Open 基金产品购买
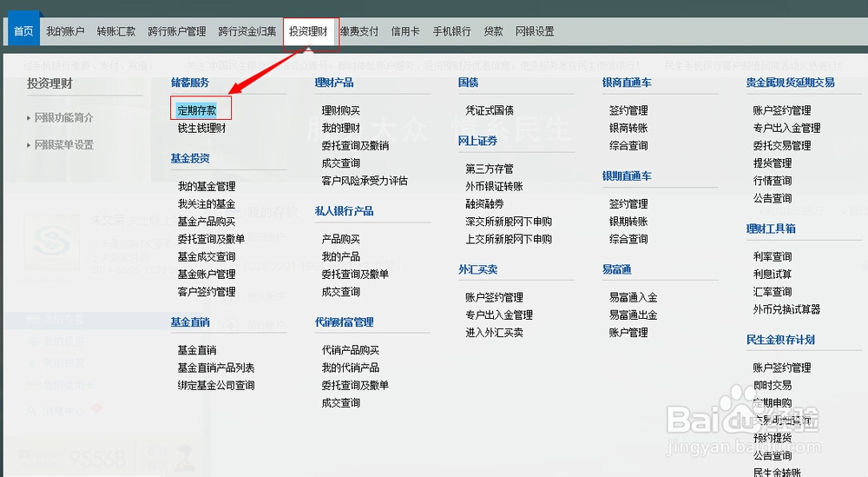Viewport: 868px width, 477px height. coord(207,222)
